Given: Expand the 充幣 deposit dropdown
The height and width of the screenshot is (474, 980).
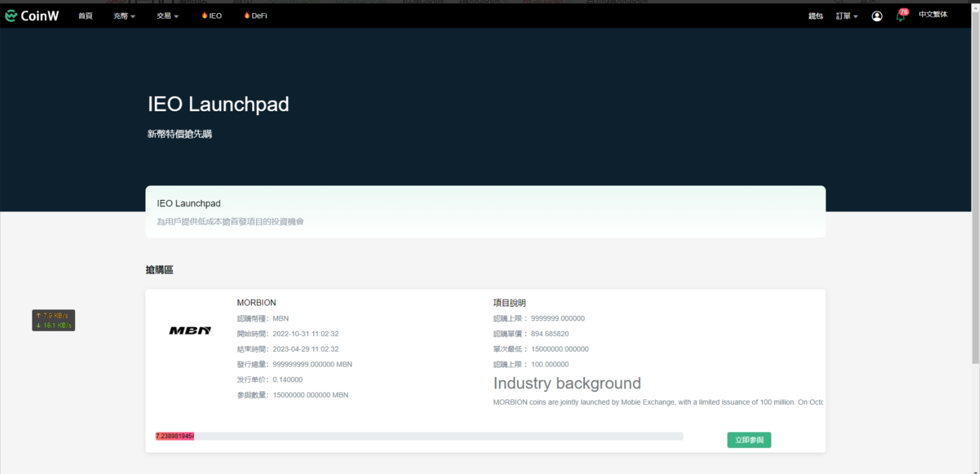Looking at the screenshot, I should click(124, 16).
